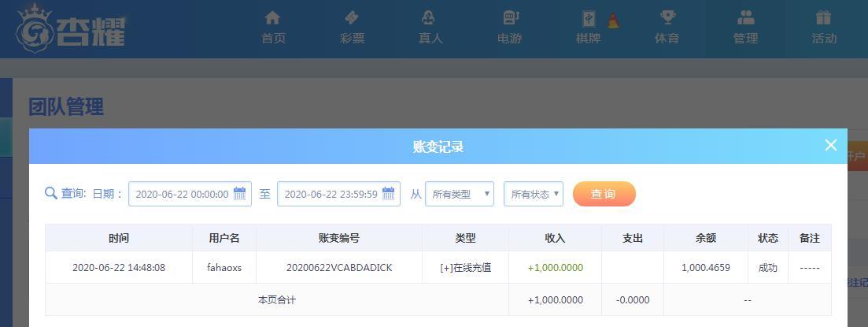Open the 管理 users icon
Image resolution: width=868 pixels, height=327 pixels.
tap(746, 18)
